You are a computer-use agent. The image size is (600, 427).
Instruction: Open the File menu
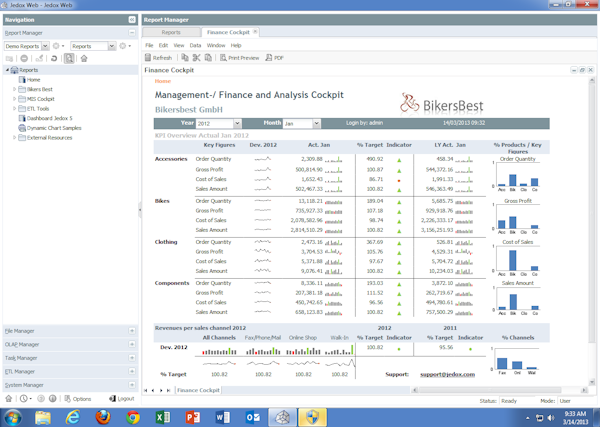(149, 45)
